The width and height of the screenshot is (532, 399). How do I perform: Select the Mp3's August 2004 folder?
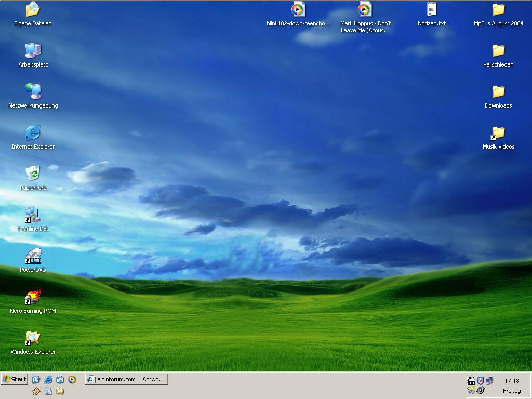[498, 10]
